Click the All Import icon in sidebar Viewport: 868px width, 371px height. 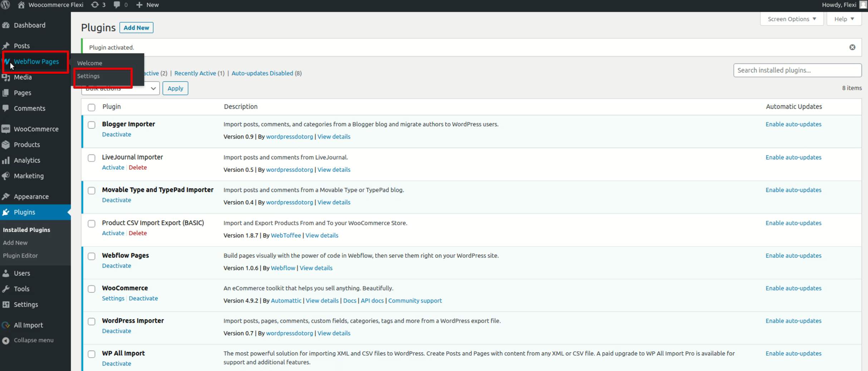pyautogui.click(x=6, y=325)
